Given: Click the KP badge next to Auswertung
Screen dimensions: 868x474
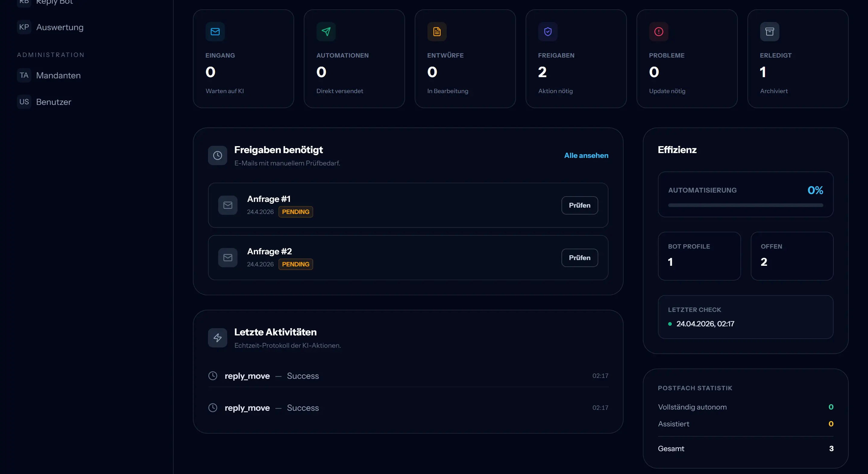Looking at the screenshot, I should click(24, 27).
